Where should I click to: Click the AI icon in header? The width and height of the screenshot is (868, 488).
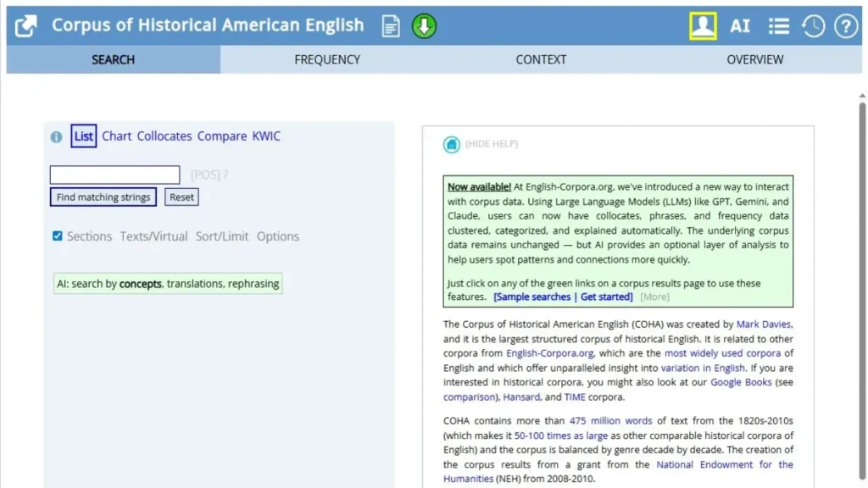coord(740,26)
